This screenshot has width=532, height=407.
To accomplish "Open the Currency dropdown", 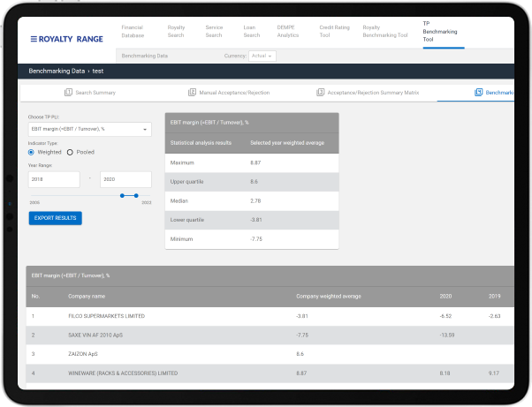I will [x=262, y=56].
